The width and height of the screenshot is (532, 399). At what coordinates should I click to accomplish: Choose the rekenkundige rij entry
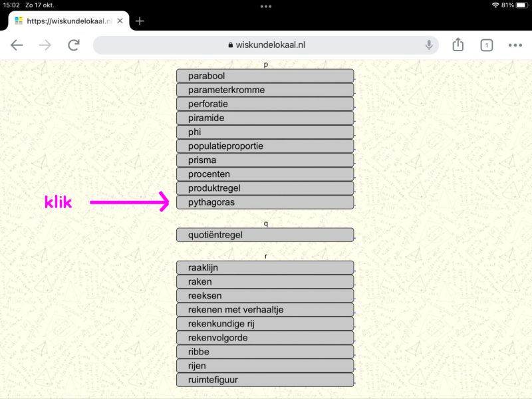tap(265, 324)
